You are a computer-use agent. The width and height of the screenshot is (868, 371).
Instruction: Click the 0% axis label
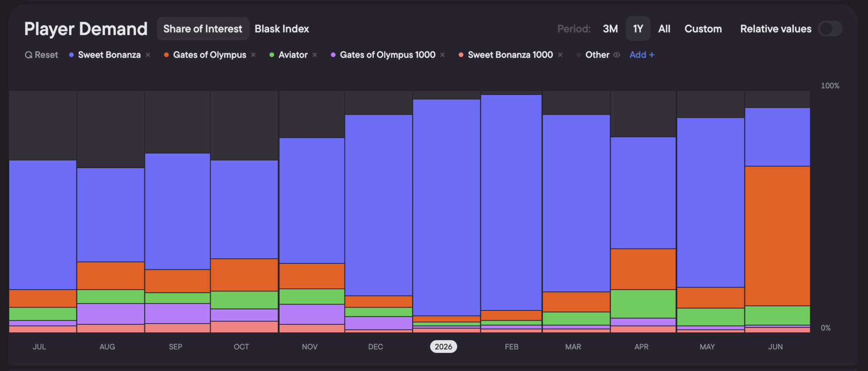tap(826, 328)
